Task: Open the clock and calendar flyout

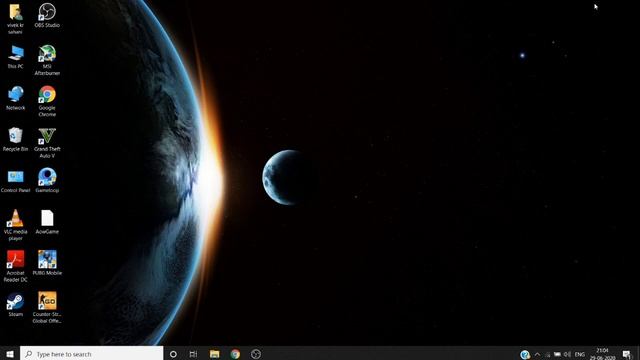Action: point(602,354)
